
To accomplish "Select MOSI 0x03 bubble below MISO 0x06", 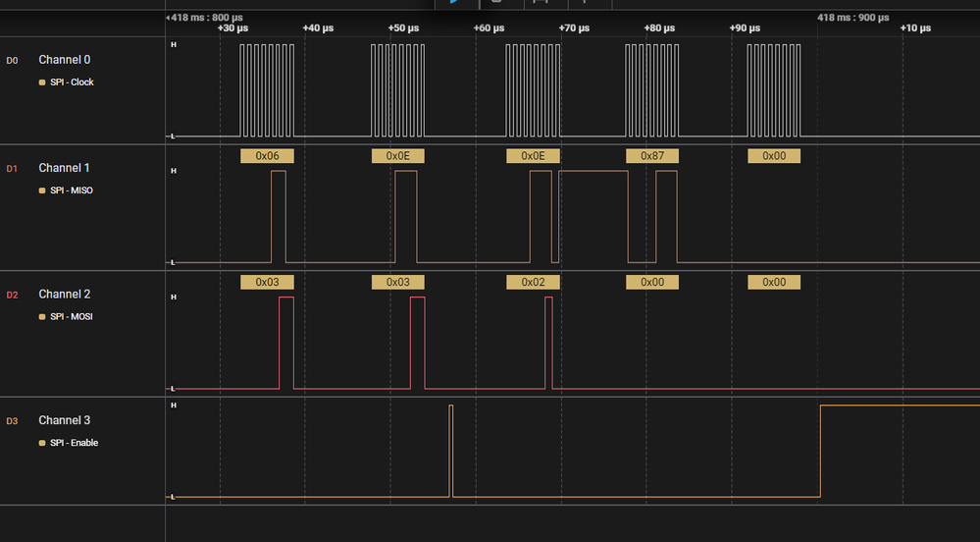I will (x=267, y=282).
